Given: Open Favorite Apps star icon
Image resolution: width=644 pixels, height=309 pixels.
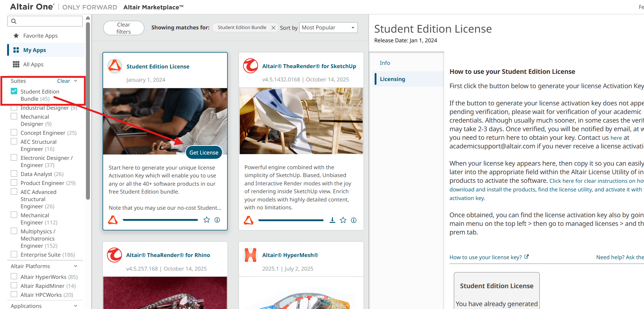Looking at the screenshot, I should coord(16,35).
